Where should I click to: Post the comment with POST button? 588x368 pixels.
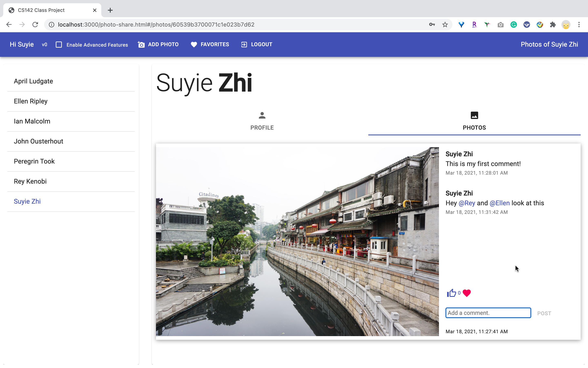pyautogui.click(x=544, y=313)
